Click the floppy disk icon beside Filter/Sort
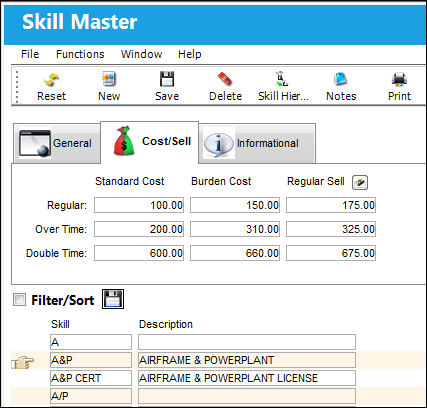 113,299
